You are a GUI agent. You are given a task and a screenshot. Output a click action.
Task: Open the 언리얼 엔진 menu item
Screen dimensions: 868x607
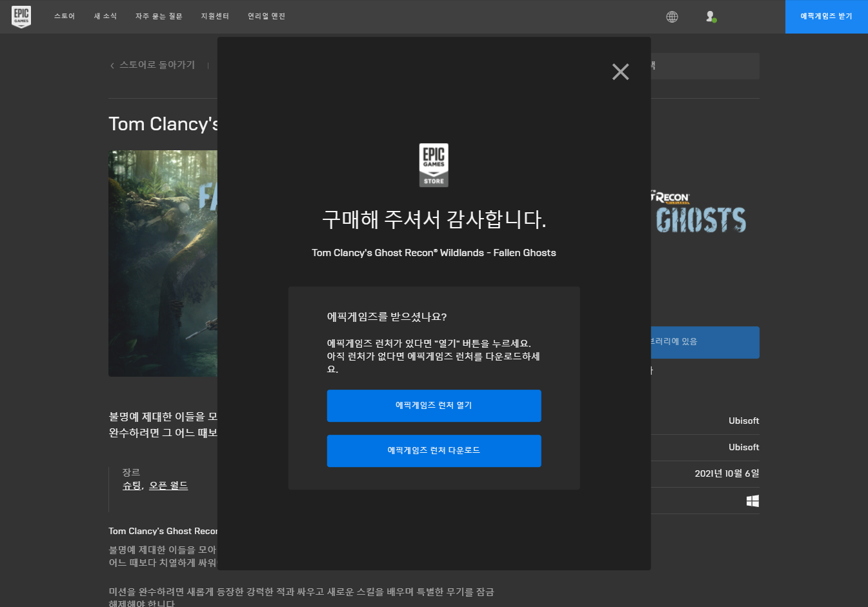pyautogui.click(x=267, y=16)
